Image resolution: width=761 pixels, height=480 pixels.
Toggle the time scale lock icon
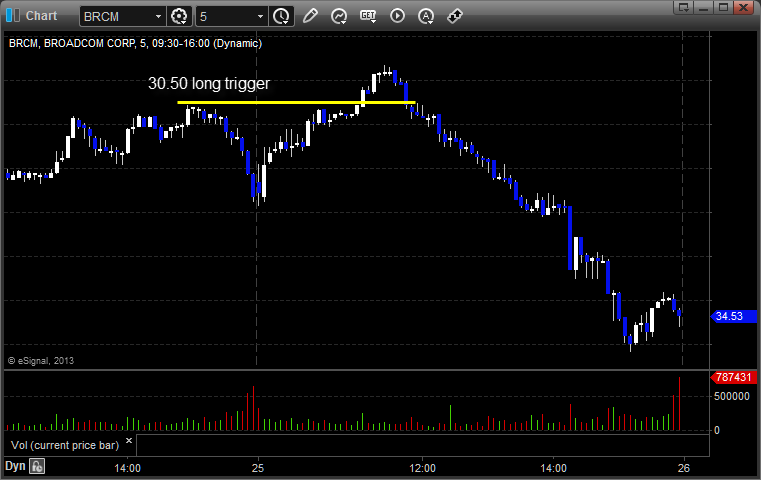(37, 466)
